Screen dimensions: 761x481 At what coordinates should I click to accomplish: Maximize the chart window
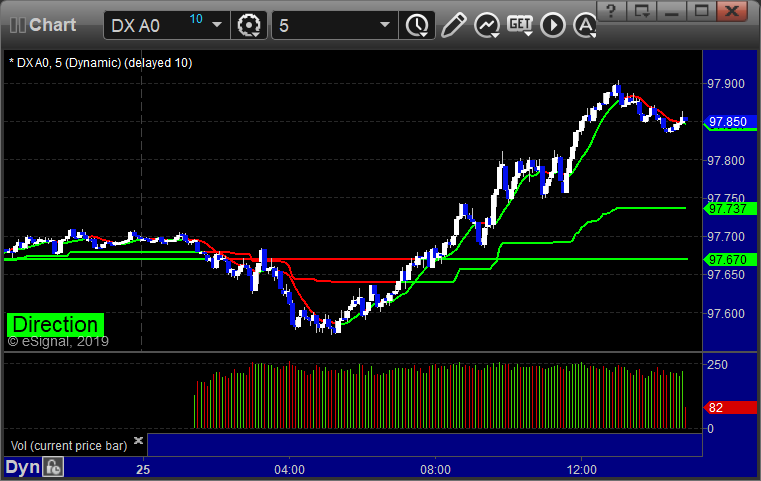pyautogui.click(x=701, y=11)
